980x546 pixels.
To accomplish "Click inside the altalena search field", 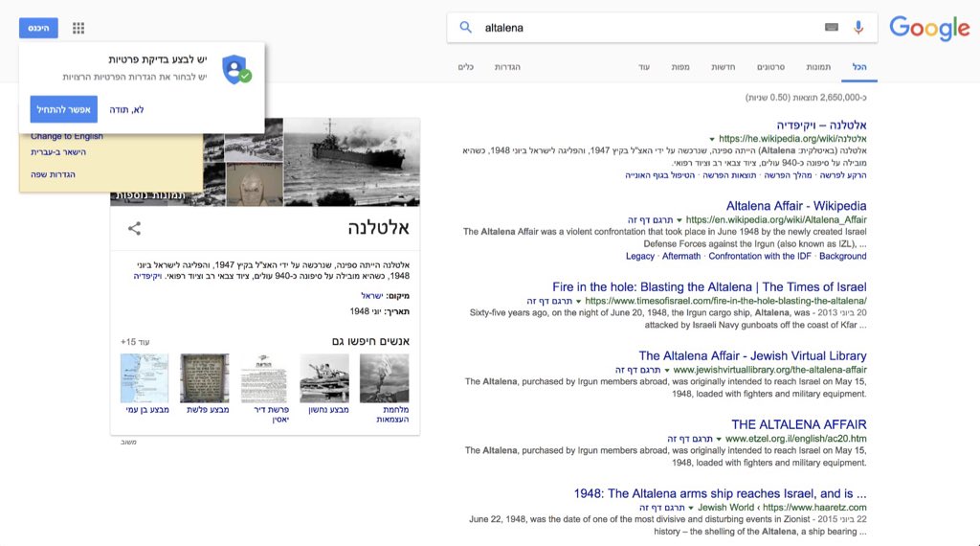I will tap(650, 28).
